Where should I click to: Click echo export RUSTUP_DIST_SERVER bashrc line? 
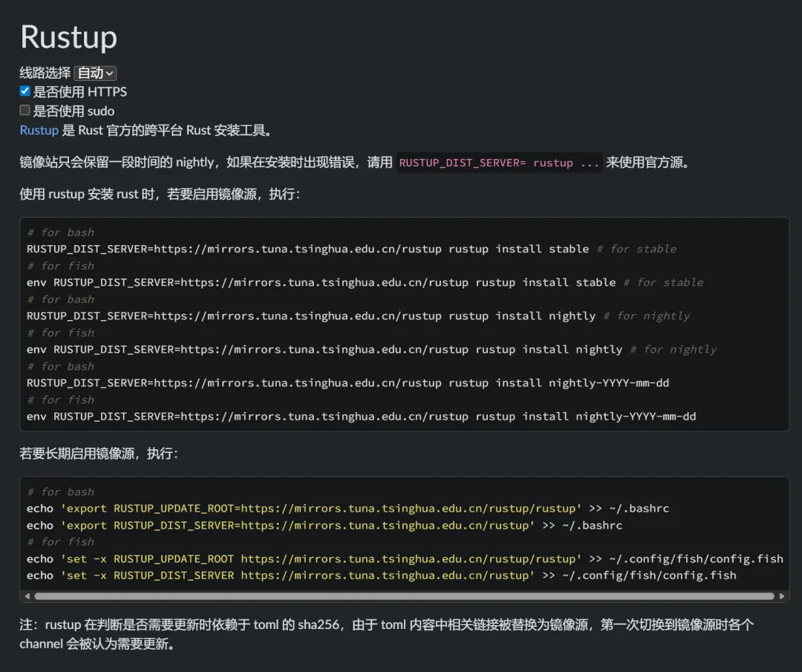click(325, 525)
